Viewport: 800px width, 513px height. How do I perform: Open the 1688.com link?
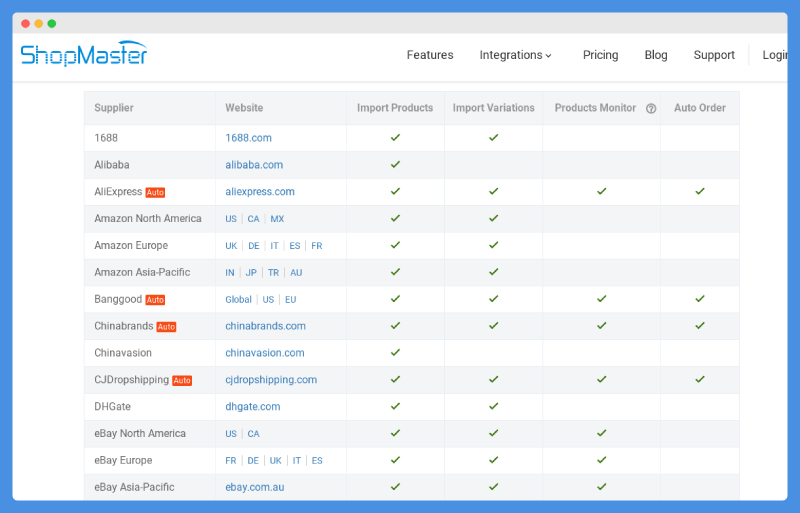click(x=248, y=138)
